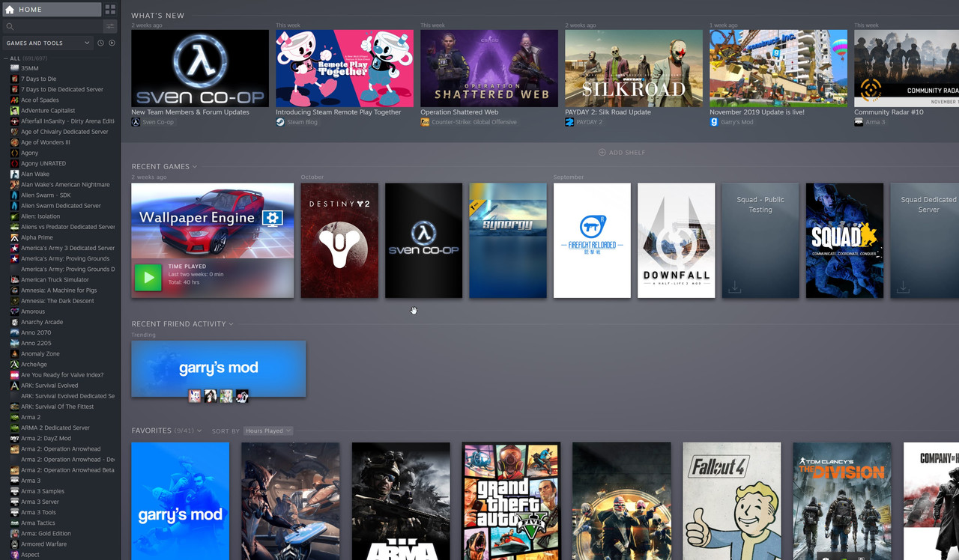959x560 pixels.
Task: Select AdVenture Capitalist icon in list
Action: point(14,110)
